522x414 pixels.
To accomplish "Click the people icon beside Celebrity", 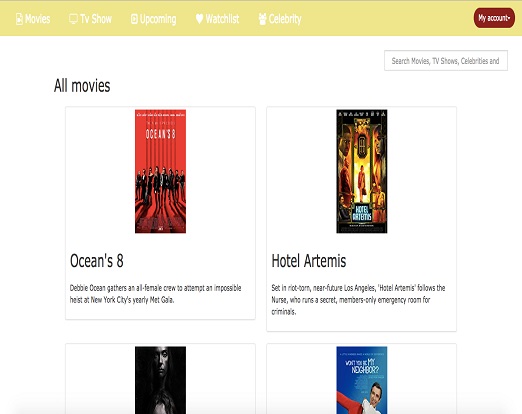I will click(263, 19).
